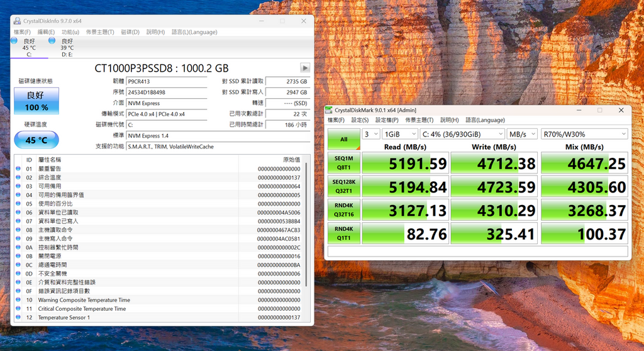Open 磁碟(D) menu in CrystalDiskInfo
Screen dimensions: 644x351
tap(130, 32)
